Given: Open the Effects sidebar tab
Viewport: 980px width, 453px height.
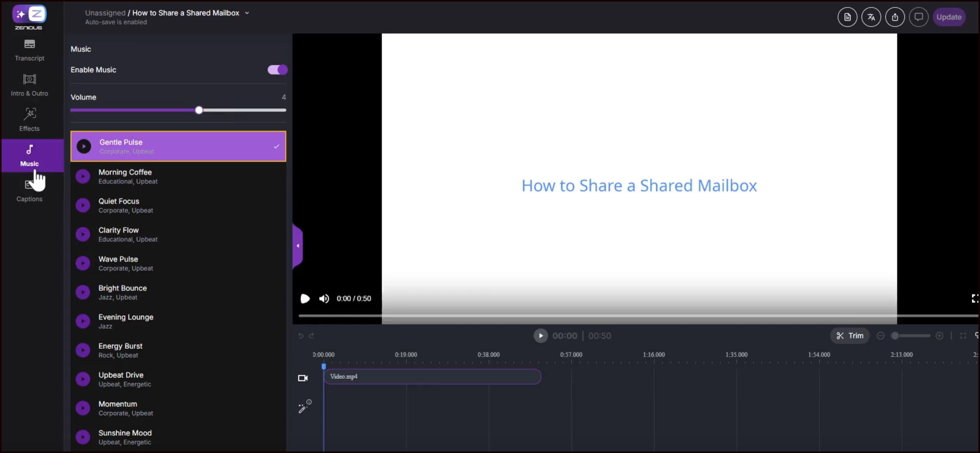Looking at the screenshot, I should pos(30,119).
